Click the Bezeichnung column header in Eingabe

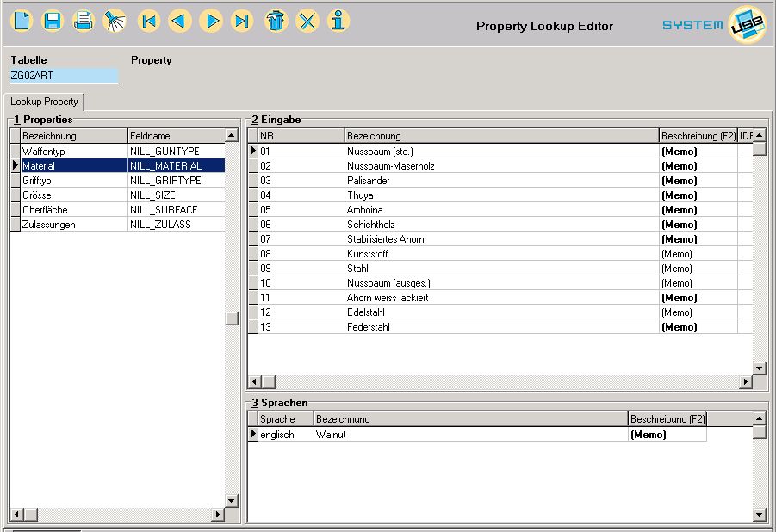click(x=502, y=136)
